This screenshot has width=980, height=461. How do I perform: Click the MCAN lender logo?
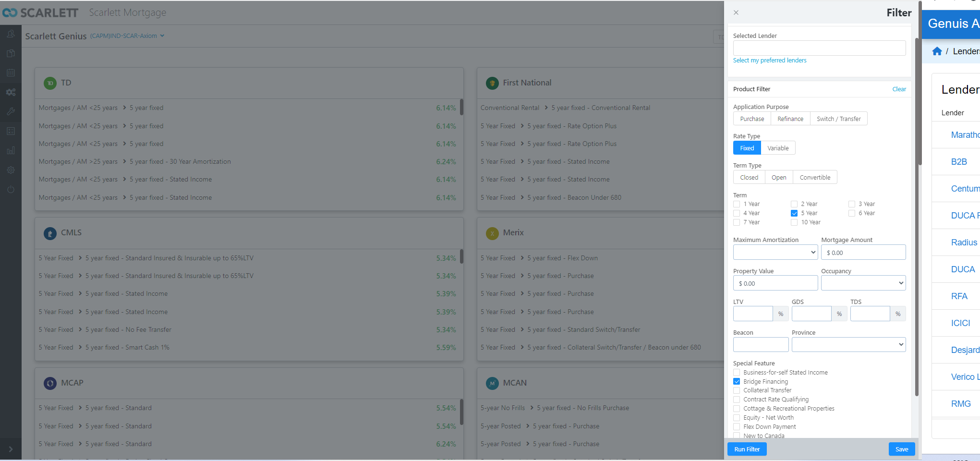tap(492, 383)
